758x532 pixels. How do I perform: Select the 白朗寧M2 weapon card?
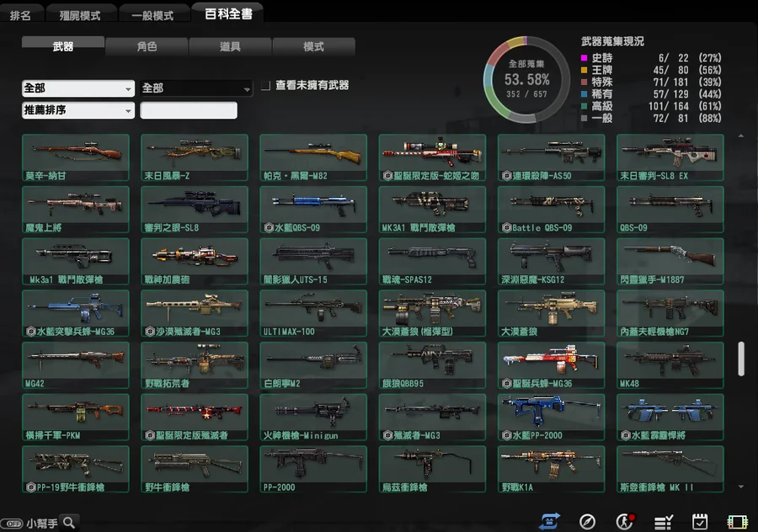click(x=313, y=365)
